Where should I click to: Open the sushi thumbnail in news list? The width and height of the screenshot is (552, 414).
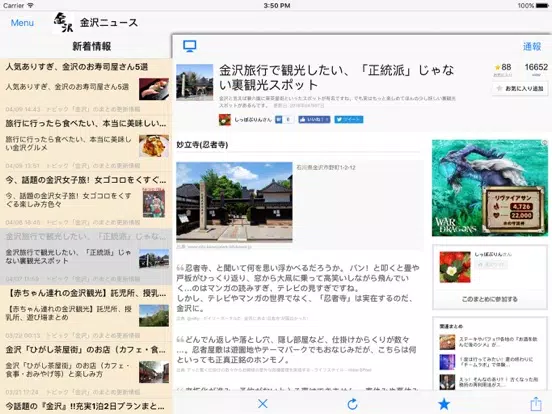[x=154, y=89]
